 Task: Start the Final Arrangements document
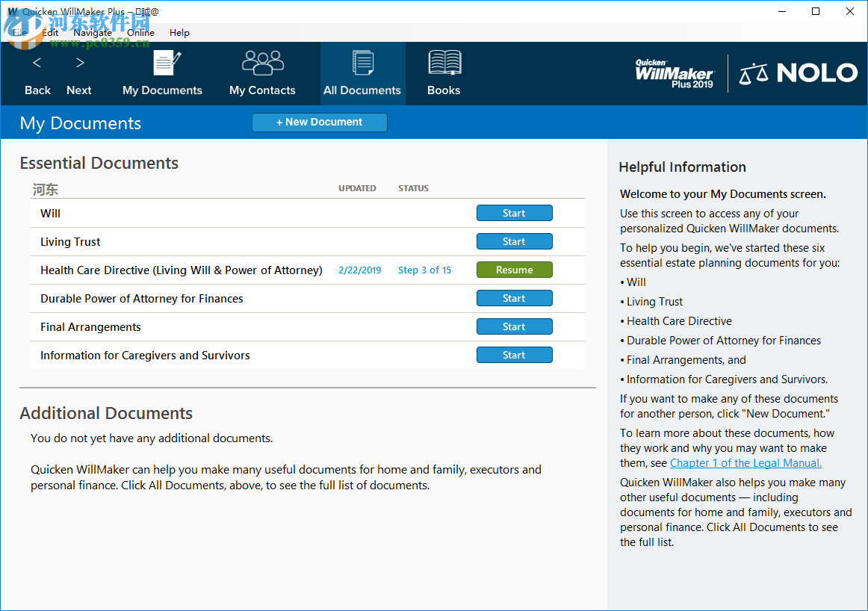coord(514,326)
